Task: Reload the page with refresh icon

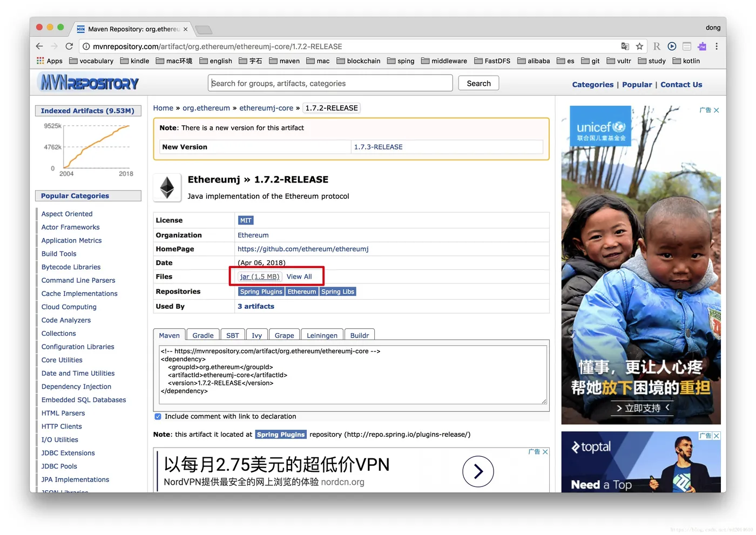Action: (69, 46)
